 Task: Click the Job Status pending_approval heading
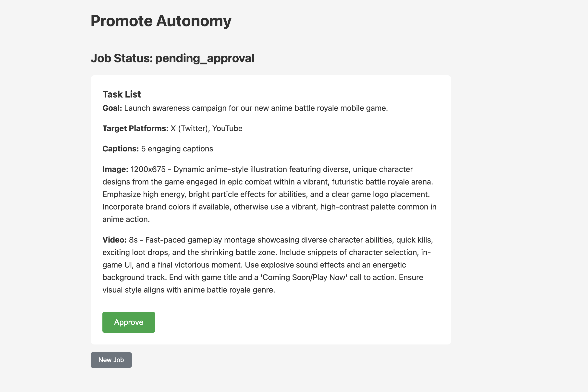tap(172, 58)
